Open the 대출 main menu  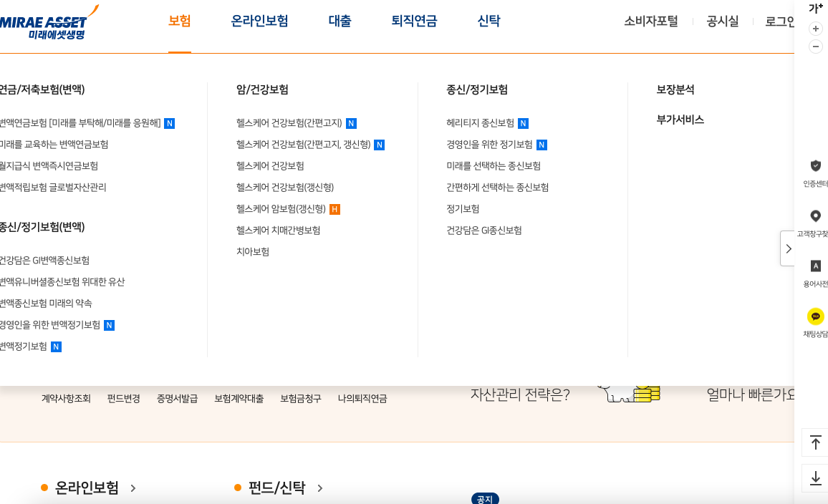[340, 21]
